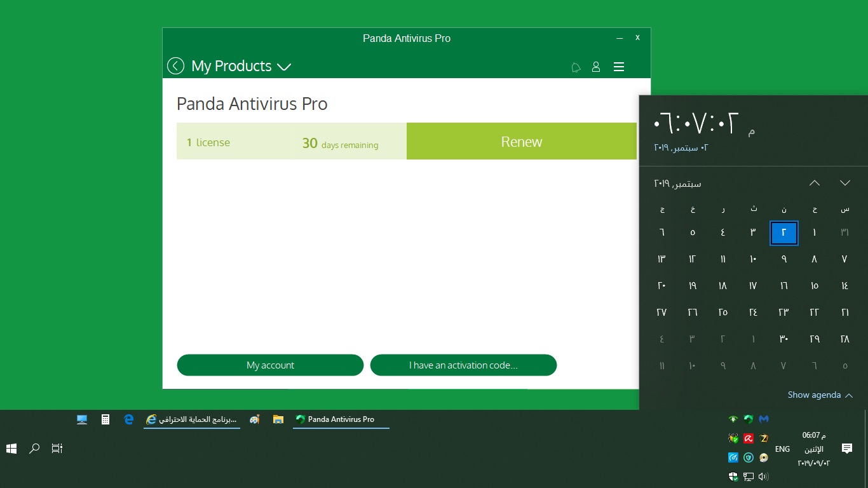Image resolution: width=868 pixels, height=488 pixels.
Task: Click the bug-with-shield tray icon
Action: pyautogui.click(x=733, y=438)
